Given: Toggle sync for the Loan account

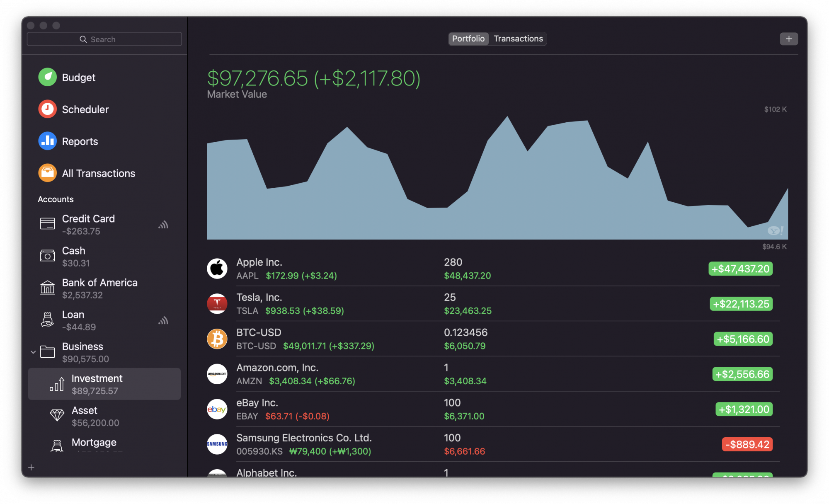Looking at the screenshot, I should point(163,320).
